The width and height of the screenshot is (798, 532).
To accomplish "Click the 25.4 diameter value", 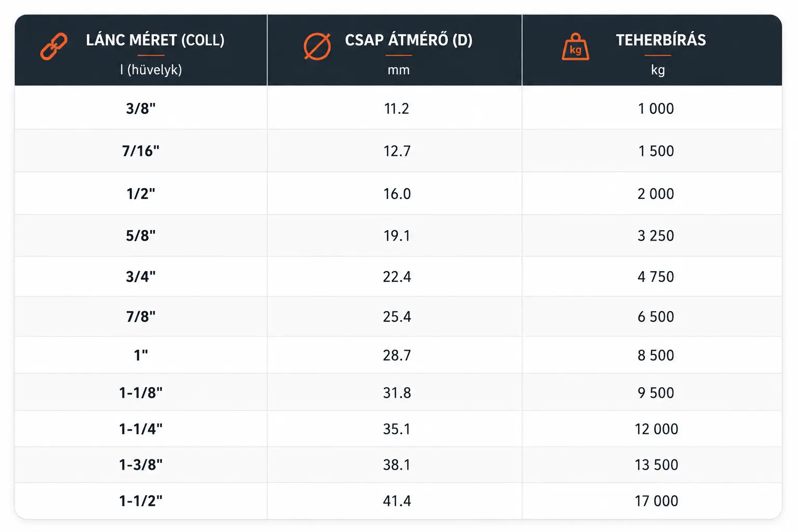I will pyautogui.click(x=397, y=316).
